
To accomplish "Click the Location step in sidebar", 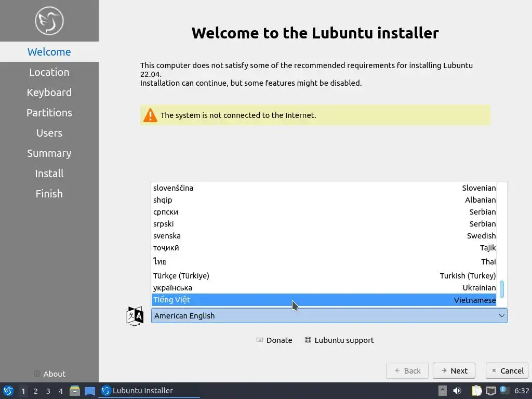I will pos(49,72).
